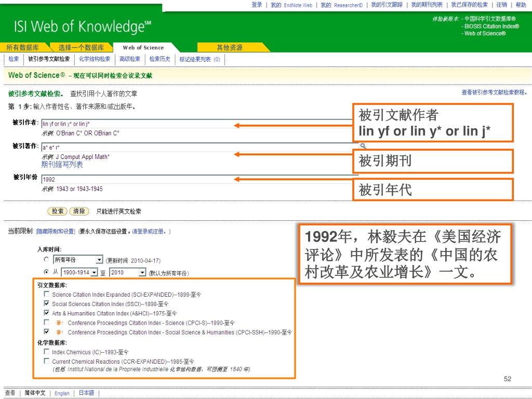Go to 检索 search sub-tab

14,59
